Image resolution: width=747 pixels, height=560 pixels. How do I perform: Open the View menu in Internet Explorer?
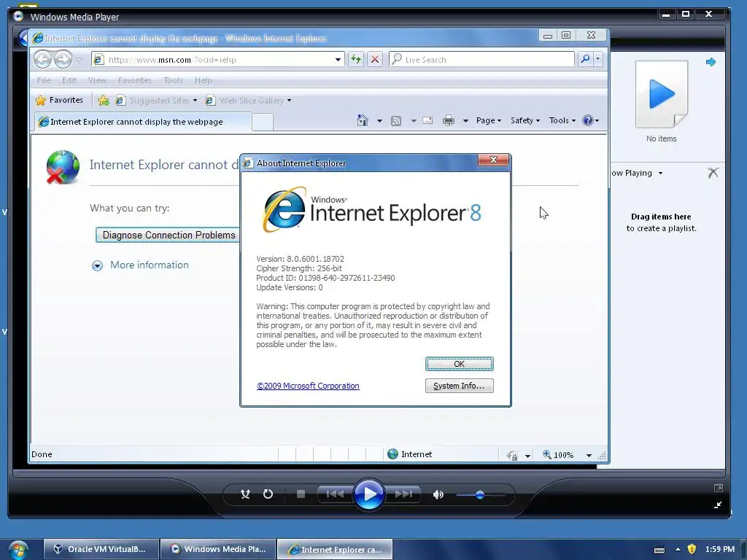point(97,80)
